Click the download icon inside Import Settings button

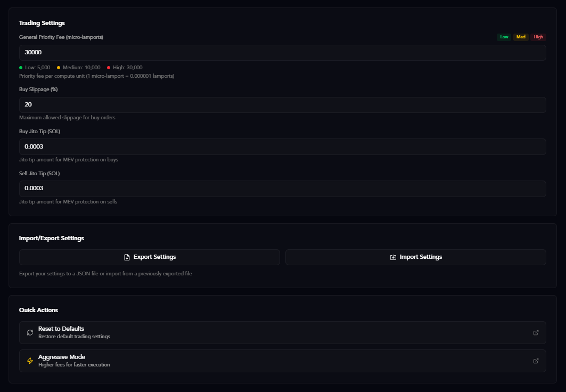point(393,257)
